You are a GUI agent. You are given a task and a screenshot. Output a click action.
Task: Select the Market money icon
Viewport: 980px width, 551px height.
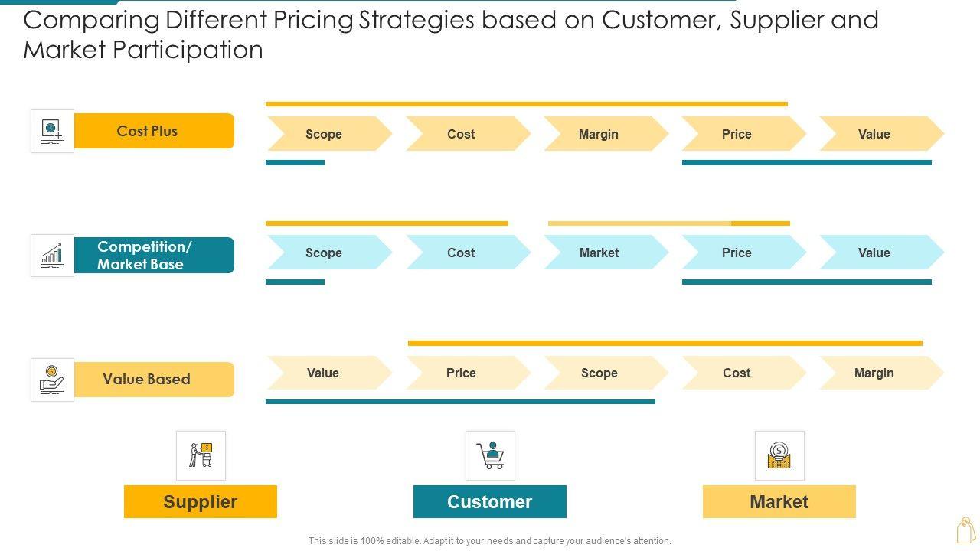point(779,455)
